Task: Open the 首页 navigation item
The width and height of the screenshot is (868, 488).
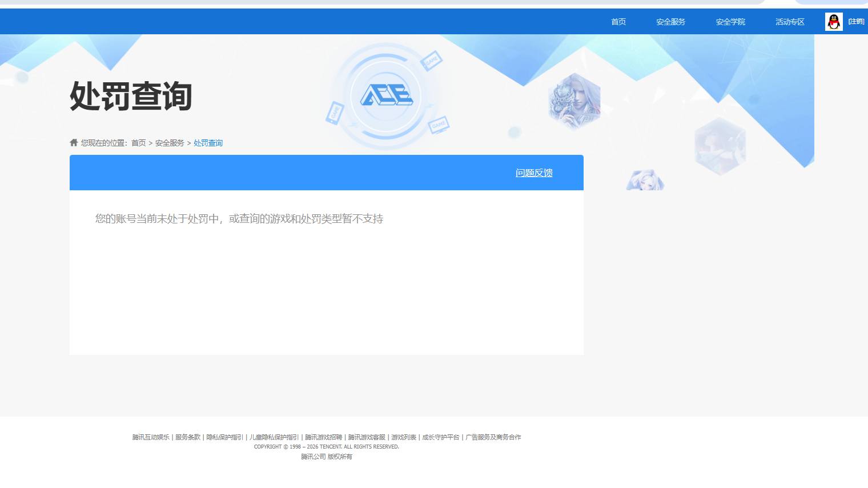Action: (617, 21)
